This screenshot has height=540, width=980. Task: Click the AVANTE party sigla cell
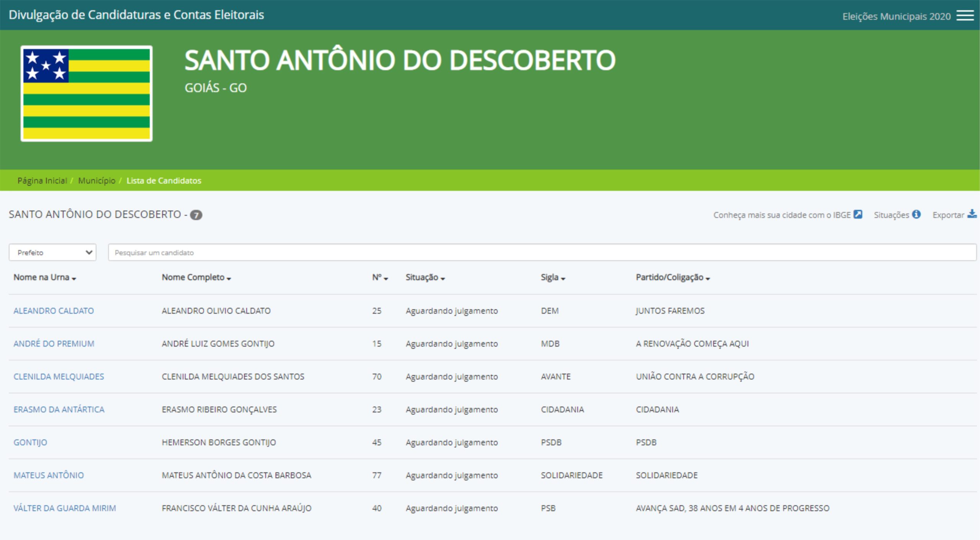pyautogui.click(x=555, y=376)
